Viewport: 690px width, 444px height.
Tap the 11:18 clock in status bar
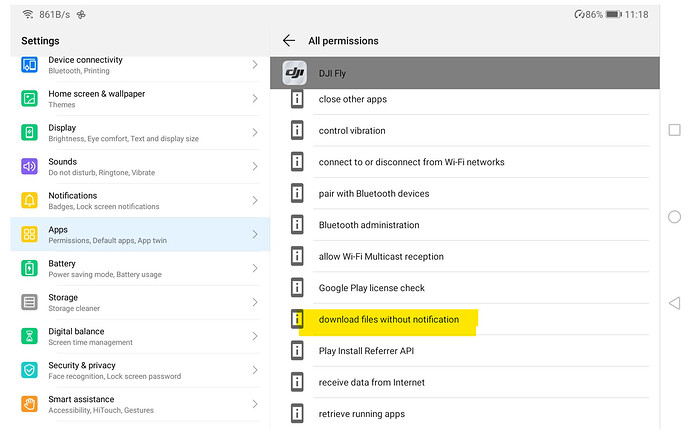636,15
